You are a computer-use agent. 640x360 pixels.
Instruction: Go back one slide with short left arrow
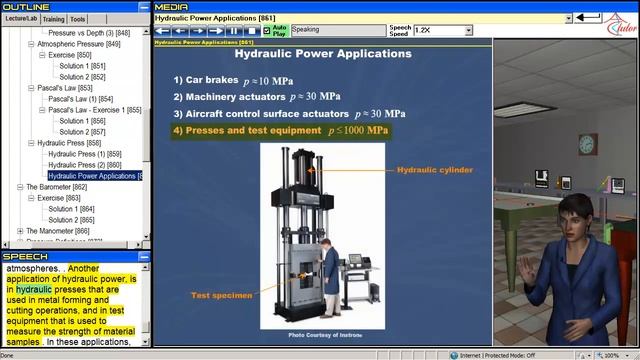point(180,31)
